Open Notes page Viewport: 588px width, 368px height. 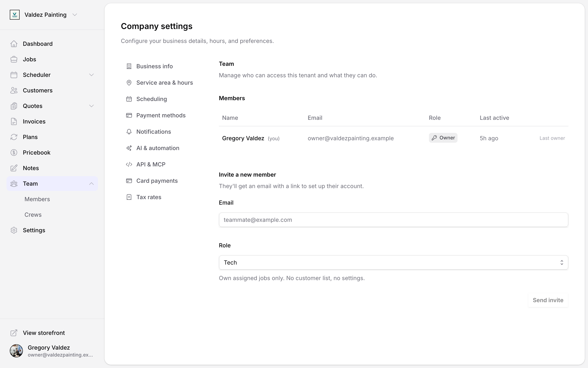[x=52, y=168]
